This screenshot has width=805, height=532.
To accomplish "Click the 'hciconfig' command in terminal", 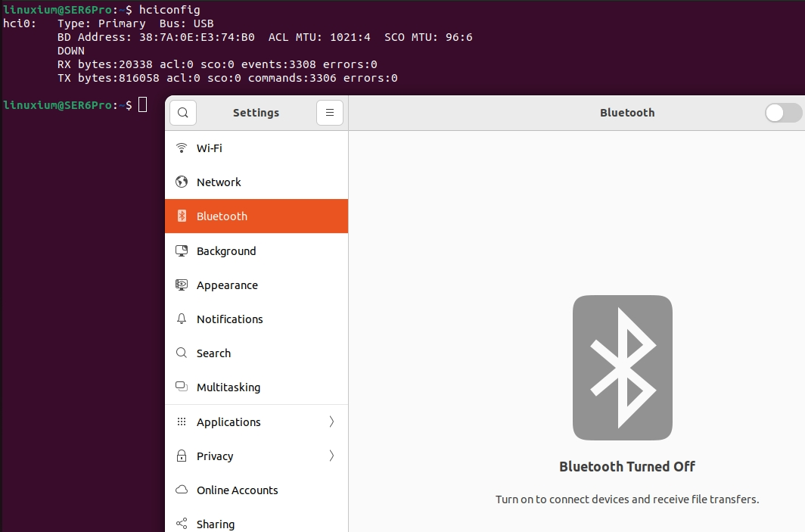I will pos(169,10).
